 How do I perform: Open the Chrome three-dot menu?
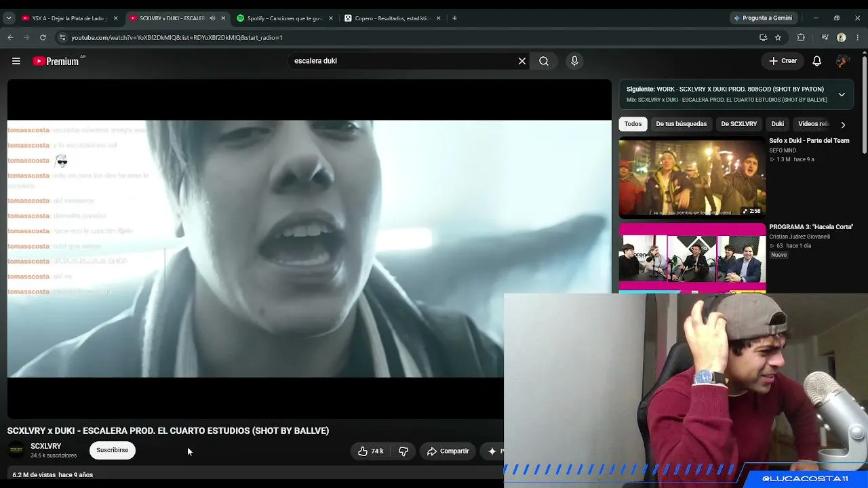pyautogui.click(x=858, y=38)
